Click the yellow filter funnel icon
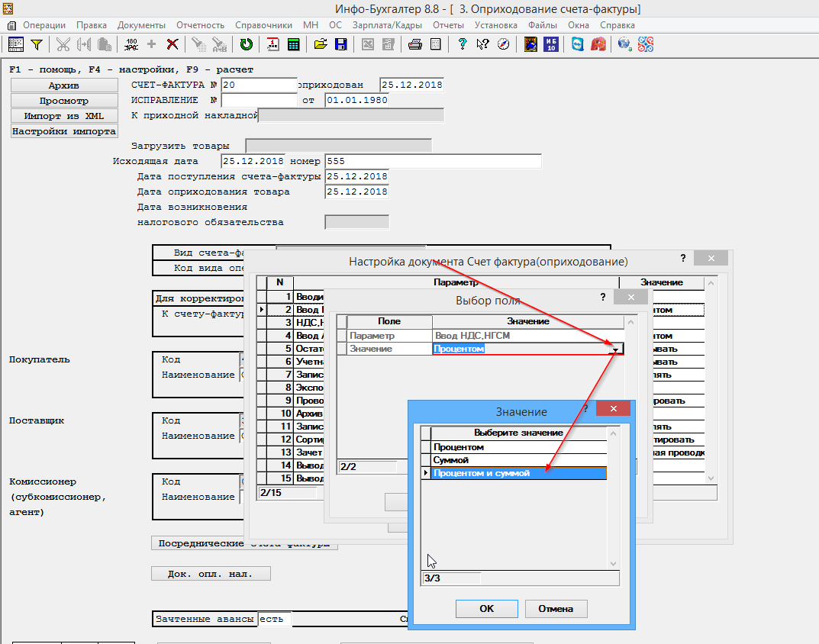The width and height of the screenshot is (819, 644). coord(37,44)
